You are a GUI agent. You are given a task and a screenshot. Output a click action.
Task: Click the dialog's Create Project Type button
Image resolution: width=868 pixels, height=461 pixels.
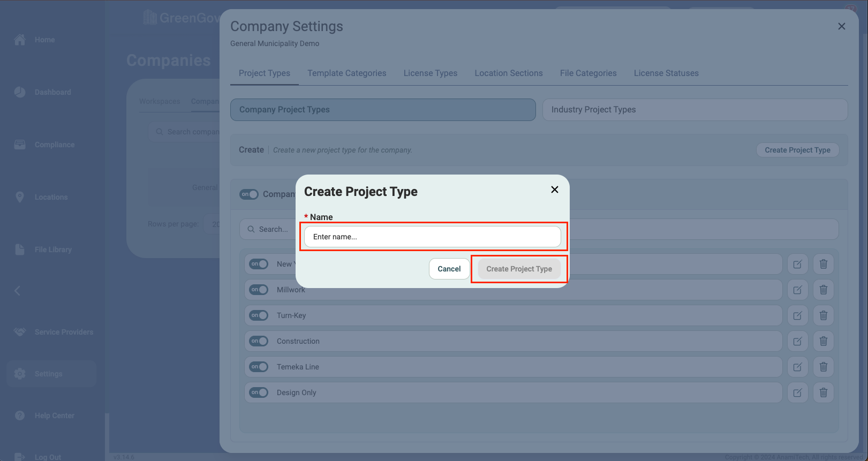[519, 269]
